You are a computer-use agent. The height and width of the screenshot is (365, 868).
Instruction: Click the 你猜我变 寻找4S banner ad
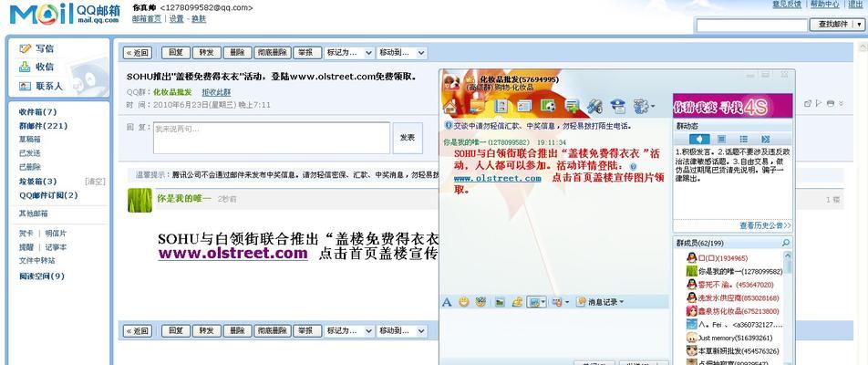click(732, 105)
